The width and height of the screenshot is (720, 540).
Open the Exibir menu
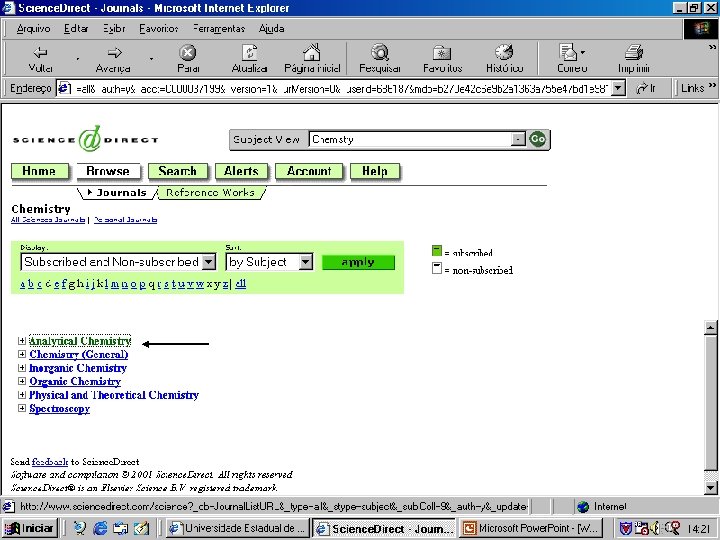114,28
